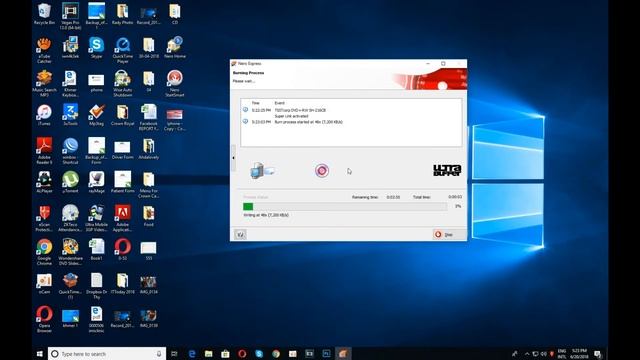Screen dimensions: 640x360
Task: Stop the burning process with the Stop button
Action: 449,234
